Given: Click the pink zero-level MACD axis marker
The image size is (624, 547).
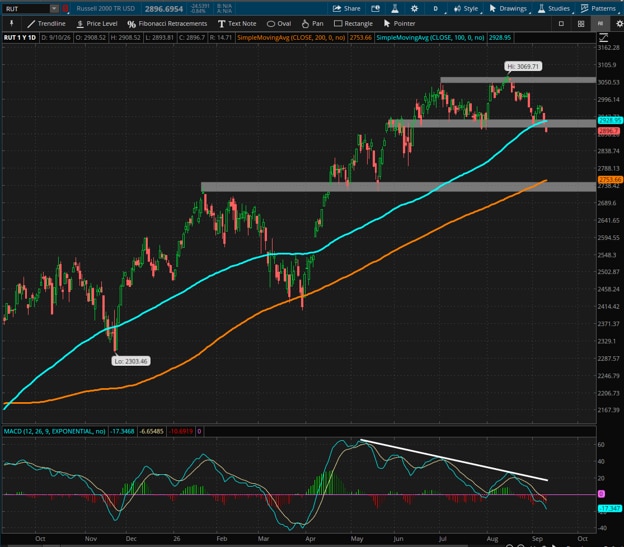Looking at the screenshot, I should tap(601, 494).
